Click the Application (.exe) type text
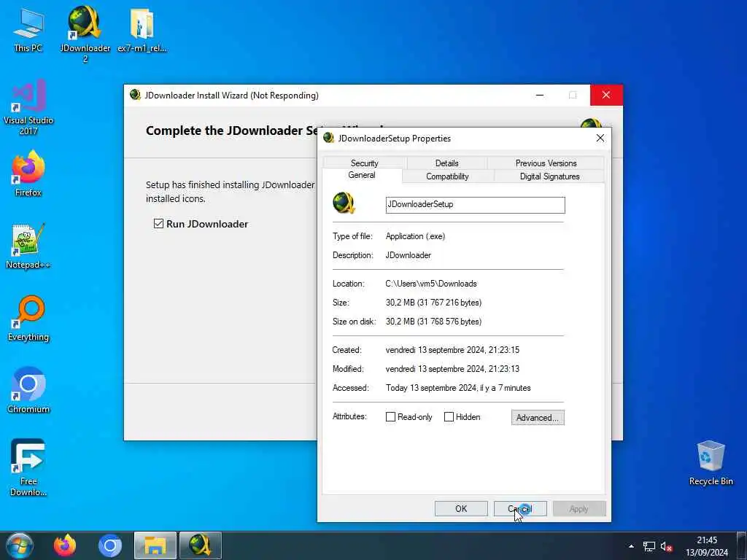The height and width of the screenshot is (560, 747). click(415, 236)
